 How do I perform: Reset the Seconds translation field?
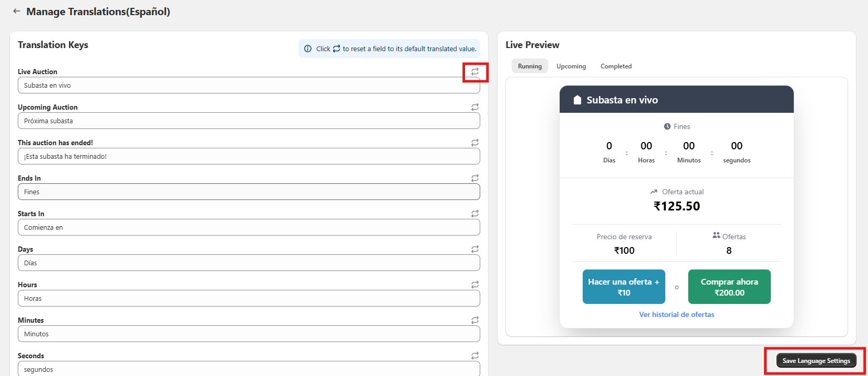(474, 356)
